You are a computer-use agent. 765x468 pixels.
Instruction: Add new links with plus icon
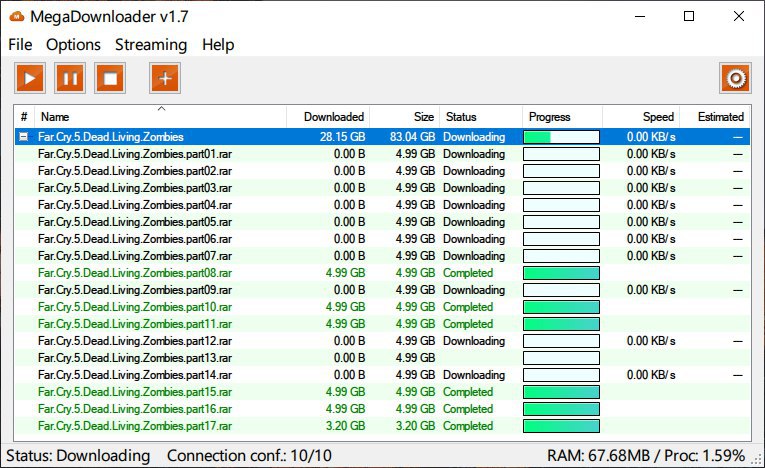166,77
